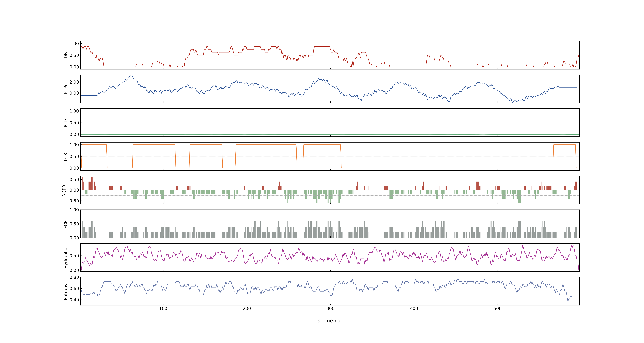644x343 pixels.
Task: Click the FCR y-axis label
Action: (x=66, y=224)
